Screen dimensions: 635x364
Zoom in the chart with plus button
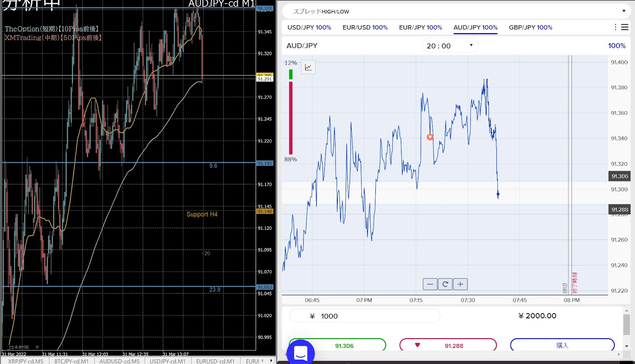point(460,284)
